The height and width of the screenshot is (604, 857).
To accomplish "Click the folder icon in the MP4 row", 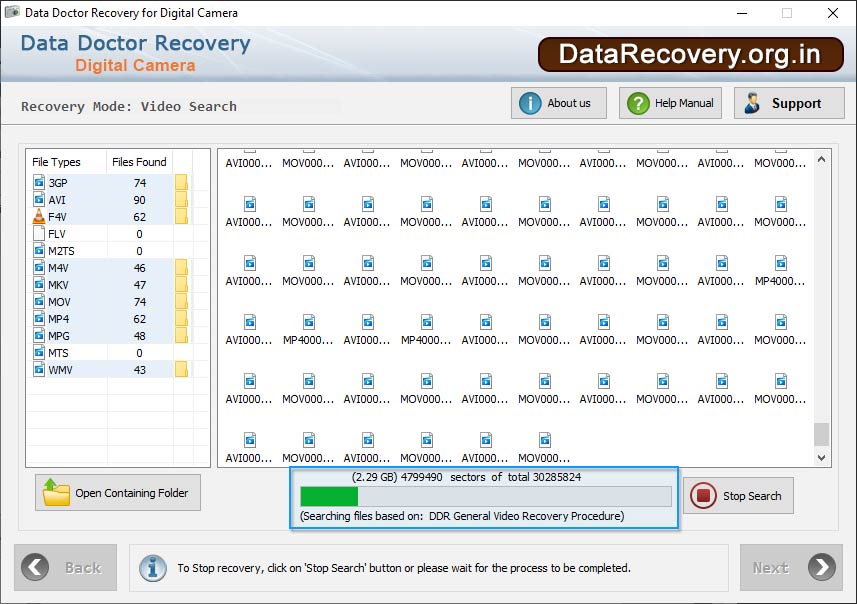I will [181, 319].
